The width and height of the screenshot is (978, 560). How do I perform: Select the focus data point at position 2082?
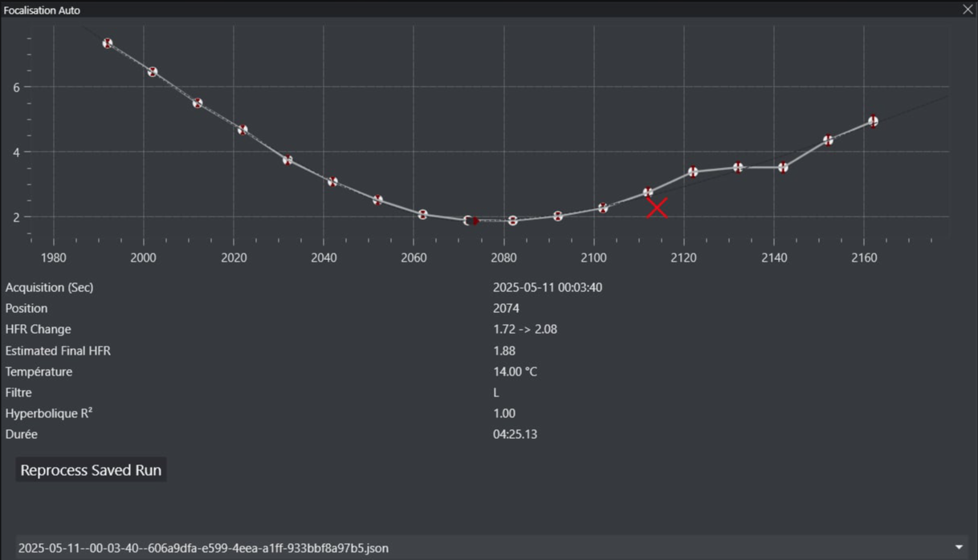point(513,221)
